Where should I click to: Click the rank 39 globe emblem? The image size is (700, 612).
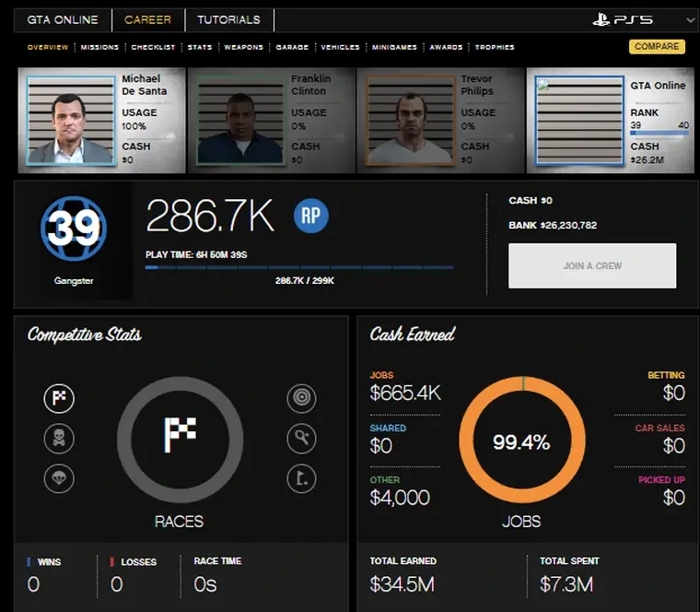click(x=74, y=228)
